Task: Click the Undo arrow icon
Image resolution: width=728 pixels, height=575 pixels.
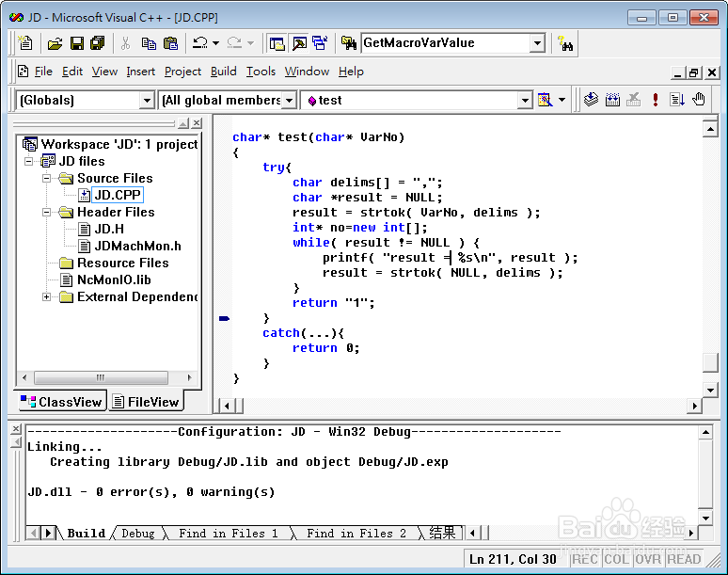Action: pyautogui.click(x=200, y=43)
